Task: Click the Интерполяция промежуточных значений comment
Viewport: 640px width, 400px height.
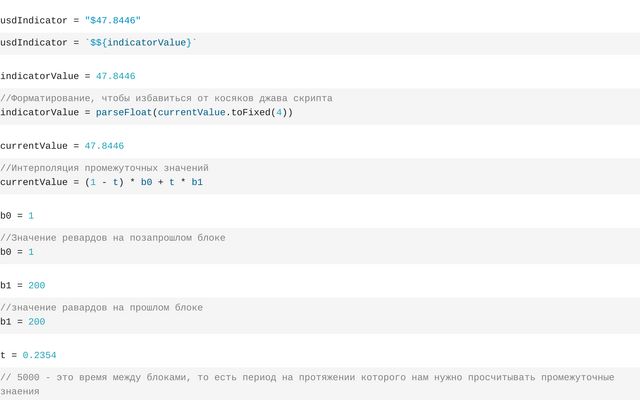Action: click(104, 168)
